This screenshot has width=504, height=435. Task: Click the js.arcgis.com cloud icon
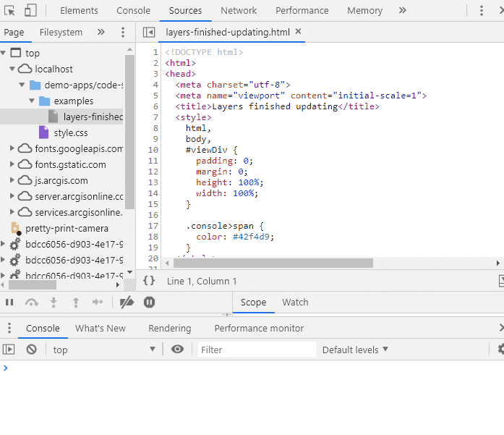click(x=25, y=180)
